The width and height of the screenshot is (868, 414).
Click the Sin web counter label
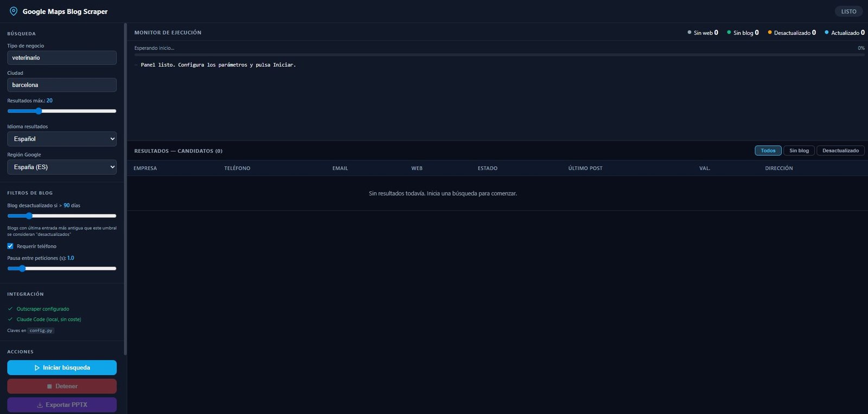tap(703, 33)
